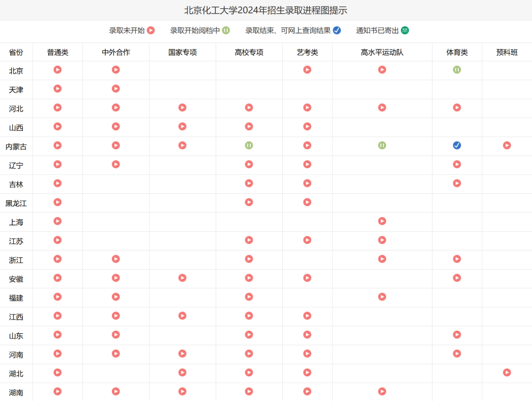The width and height of the screenshot is (532, 401).
Task: Click the 北京 普通类 red status icon
Action: (58, 70)
